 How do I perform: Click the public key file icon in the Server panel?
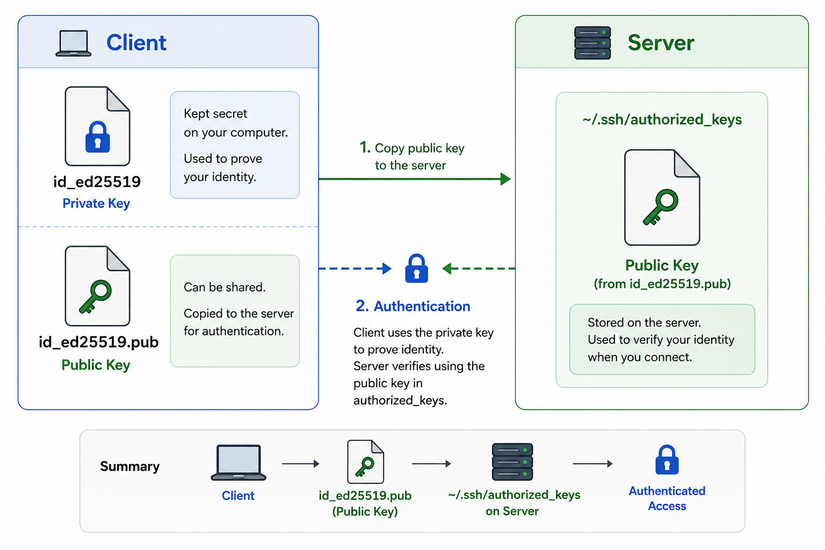click(x=662, y=197)
